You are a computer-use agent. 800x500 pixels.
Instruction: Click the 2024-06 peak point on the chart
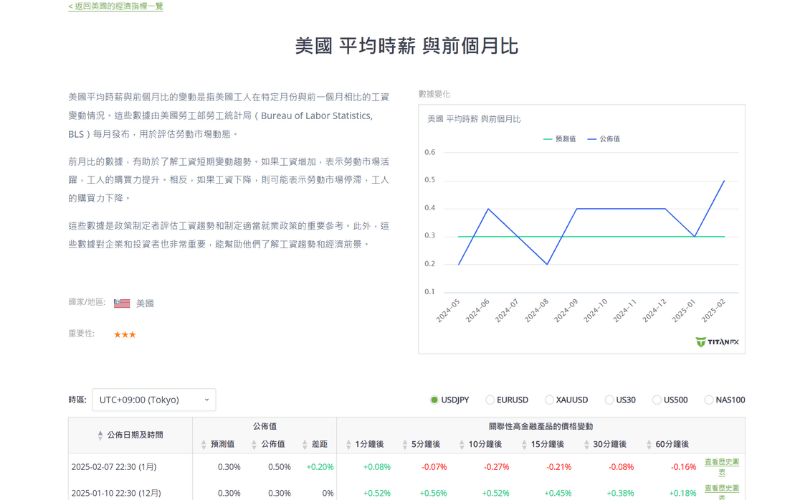[x=488, y=209]
